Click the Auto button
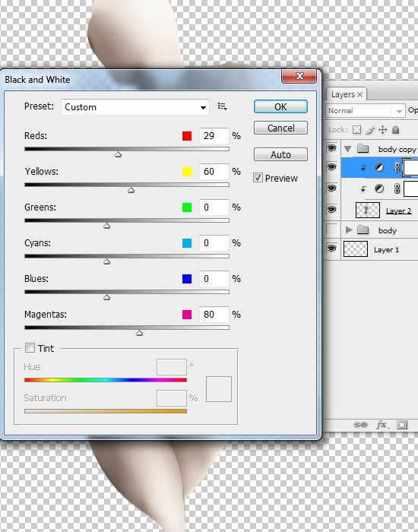The width and height of the screenshot is (418, 532). [280, 154]
